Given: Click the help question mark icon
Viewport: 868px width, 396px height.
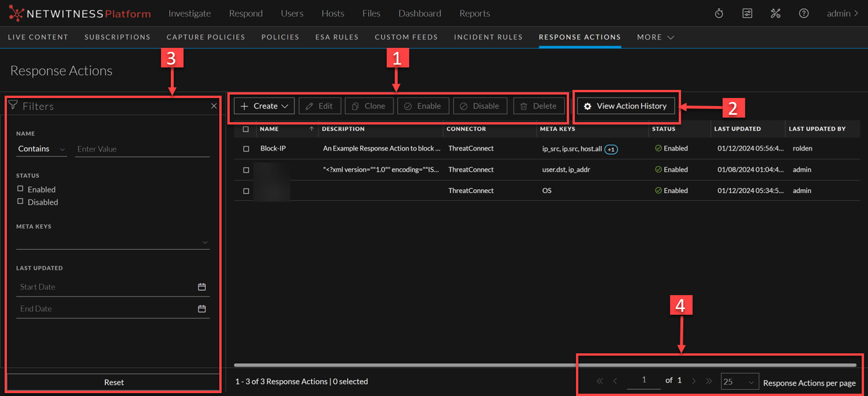Looking at the screenshot, I should coord(804,13).
